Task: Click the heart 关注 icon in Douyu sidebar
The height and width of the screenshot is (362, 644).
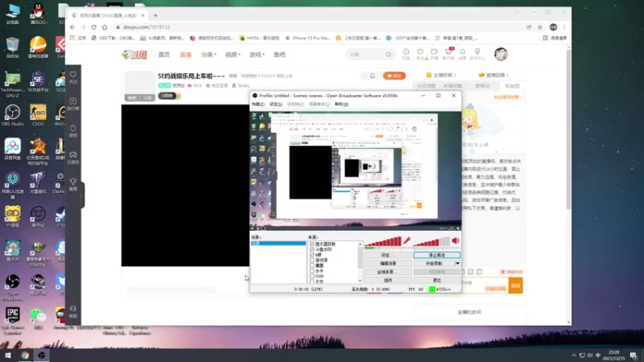Action: tap(72, 76)
